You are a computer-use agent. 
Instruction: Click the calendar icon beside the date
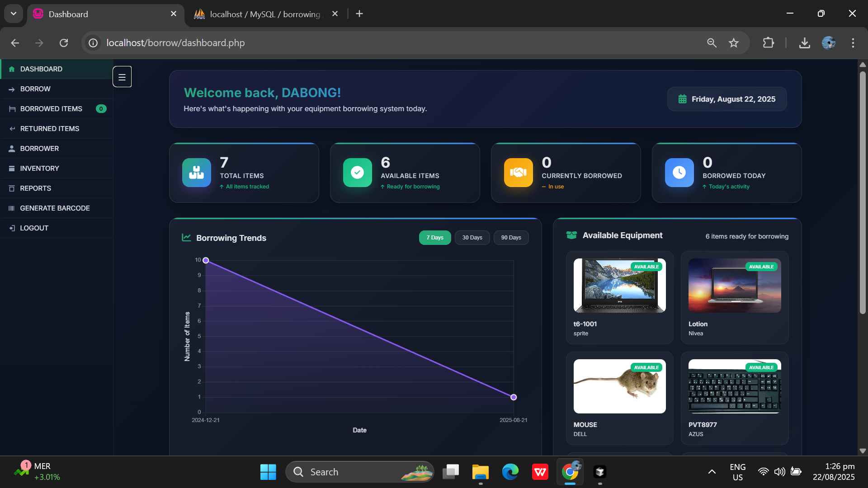point(682,99)
